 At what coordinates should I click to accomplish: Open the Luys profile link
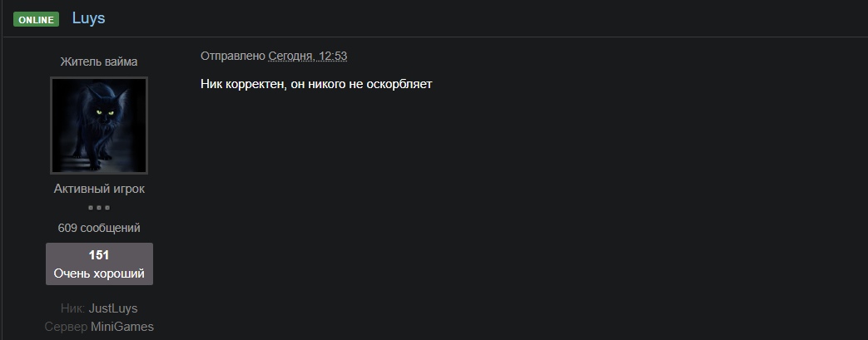[x=88, y=18]
